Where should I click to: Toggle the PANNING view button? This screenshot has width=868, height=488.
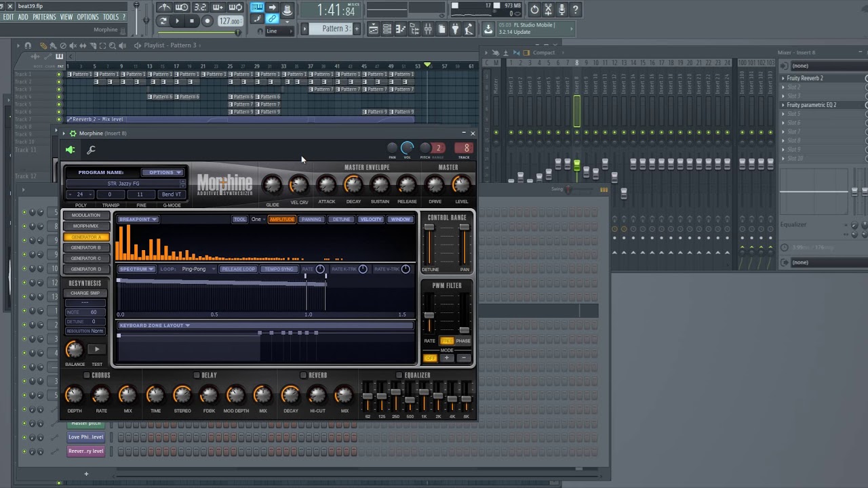[311, 220]
